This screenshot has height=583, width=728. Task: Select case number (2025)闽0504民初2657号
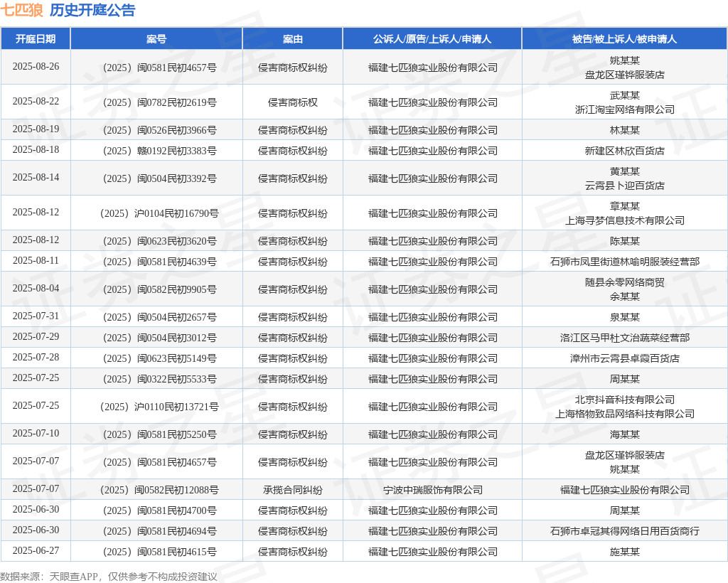click(x=159, y=318)
